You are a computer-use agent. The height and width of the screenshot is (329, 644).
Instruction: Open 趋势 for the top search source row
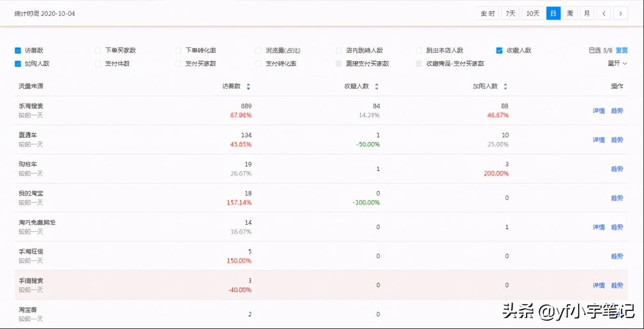[616, 111]
